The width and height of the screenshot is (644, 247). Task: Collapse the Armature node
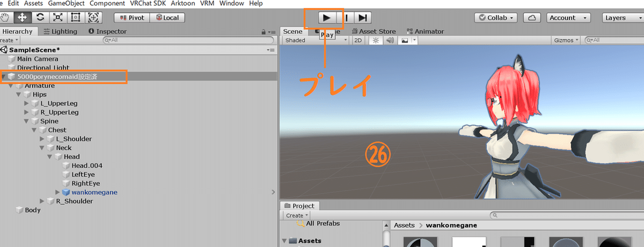11,86
